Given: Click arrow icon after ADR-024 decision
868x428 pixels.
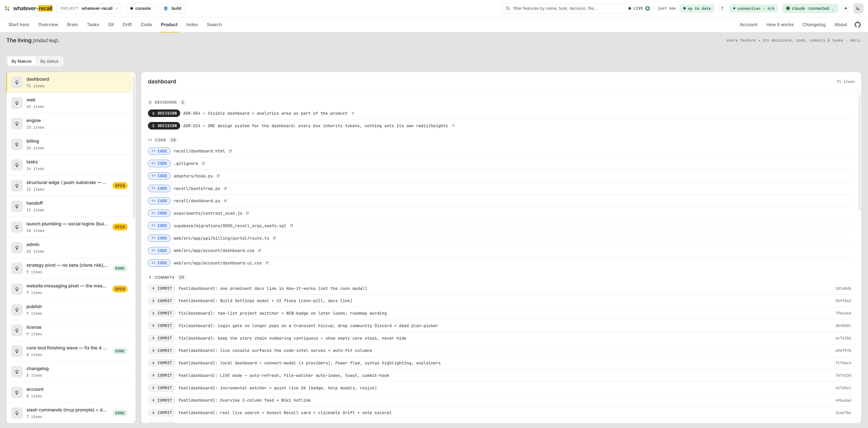Looking at the screenshot, I should pos(453,126).
